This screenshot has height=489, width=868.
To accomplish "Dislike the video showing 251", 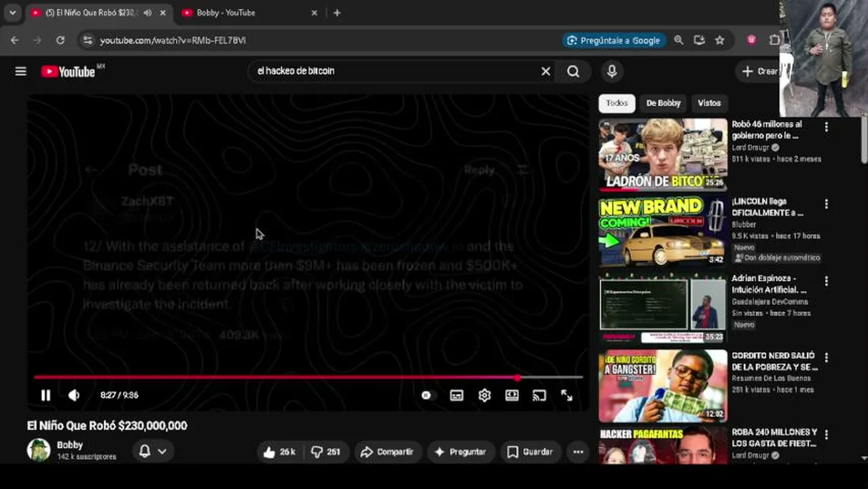I will [x=326, y=452].
